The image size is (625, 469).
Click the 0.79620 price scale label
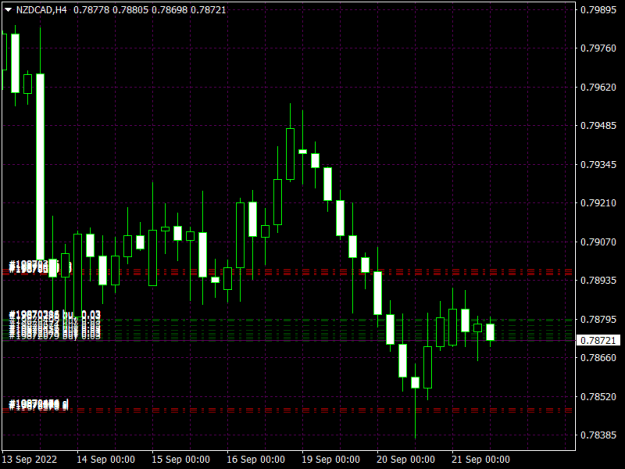598,87
